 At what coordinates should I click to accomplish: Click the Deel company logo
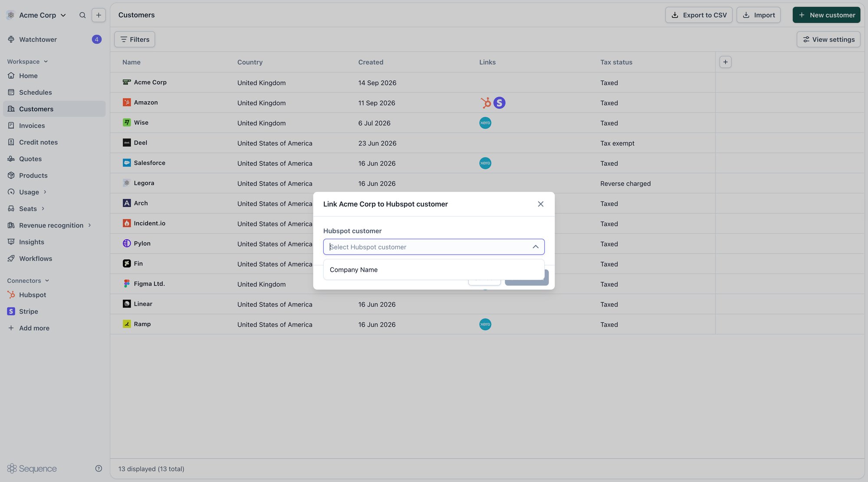coord(127,143)
